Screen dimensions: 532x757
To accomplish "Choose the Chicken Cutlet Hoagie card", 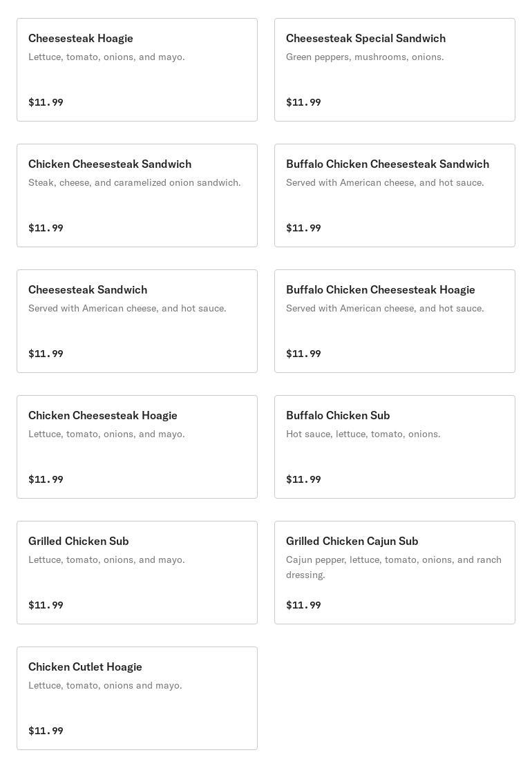I will pyautogui.click(x=137, y=698).
